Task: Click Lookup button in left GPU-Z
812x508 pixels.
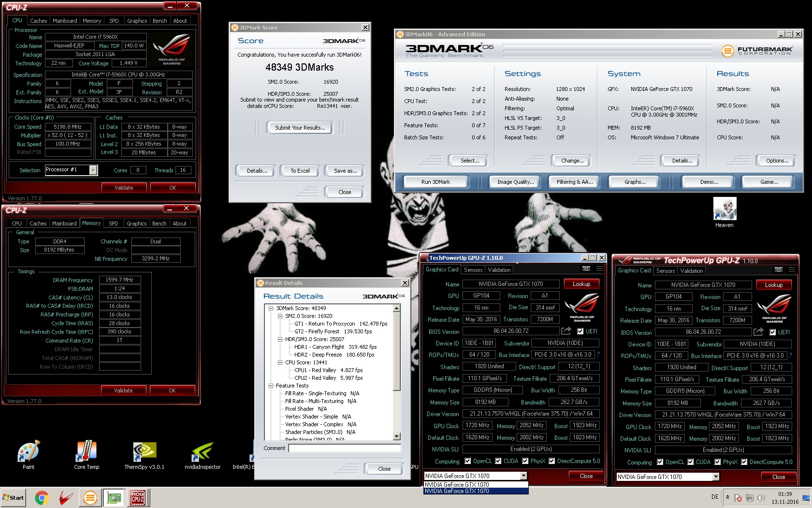Action: click(581, 284)
